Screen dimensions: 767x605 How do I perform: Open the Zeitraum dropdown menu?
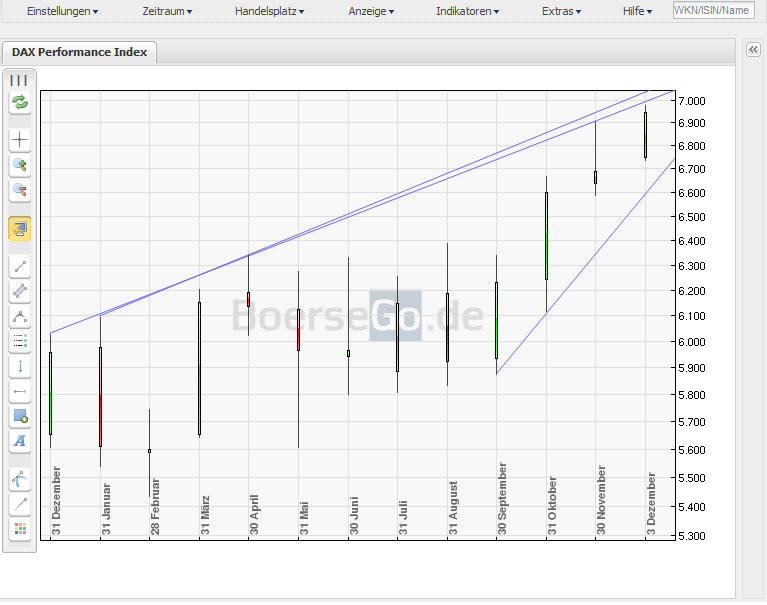click(167, 11)
